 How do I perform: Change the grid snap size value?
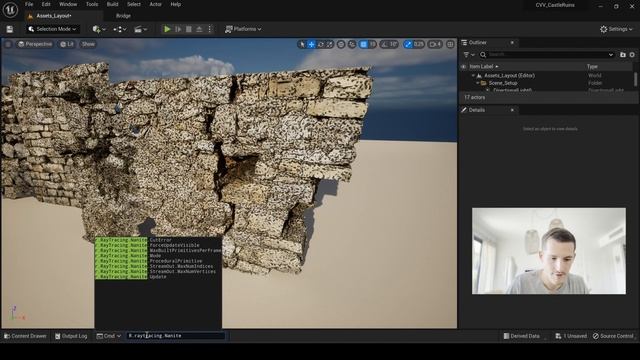pyautogui.click(x=372, y=44)
